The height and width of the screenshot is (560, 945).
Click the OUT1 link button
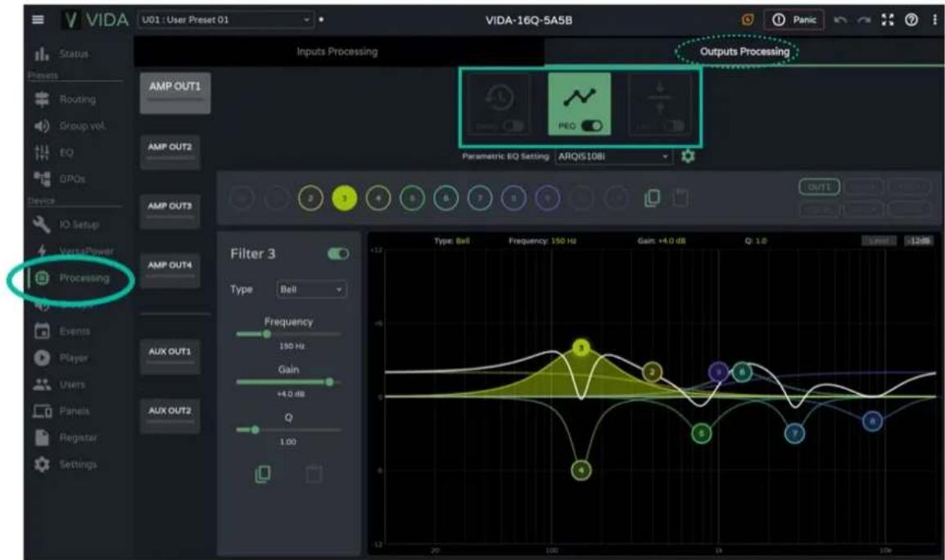(x=819, y=187)
